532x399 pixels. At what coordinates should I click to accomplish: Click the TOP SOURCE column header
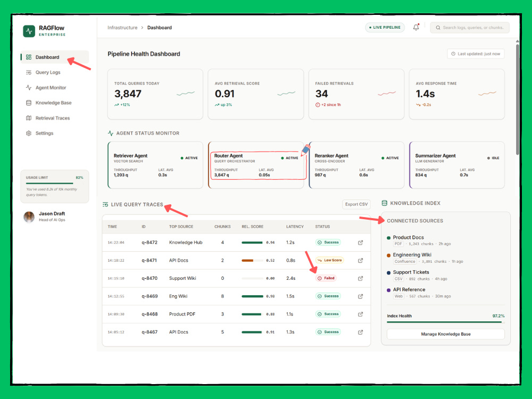click(181, 227)
